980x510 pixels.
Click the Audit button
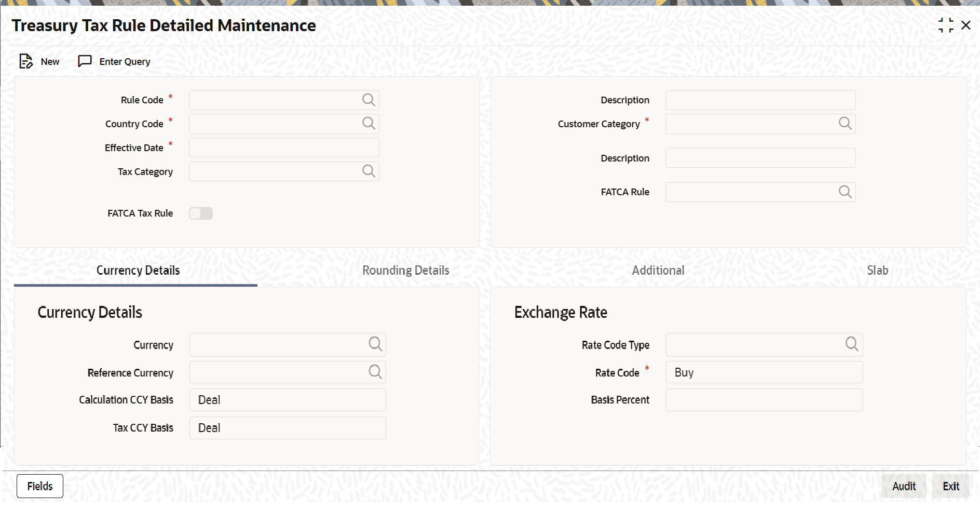904,486
